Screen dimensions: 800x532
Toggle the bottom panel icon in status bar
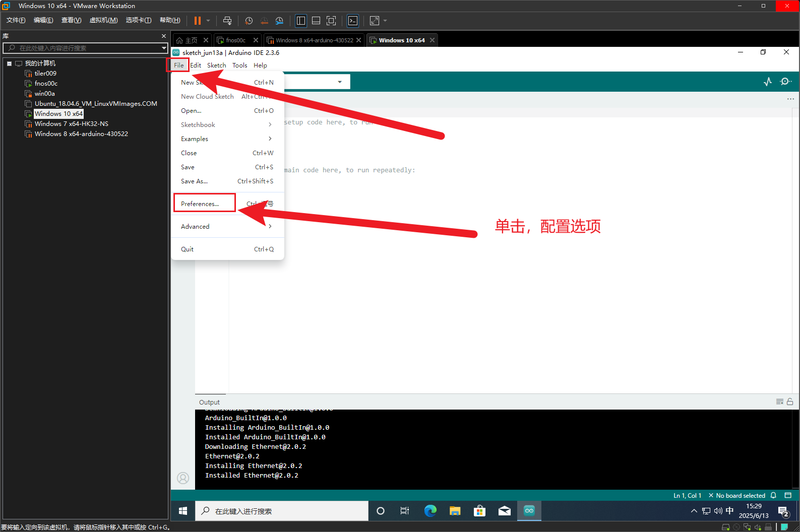click(x=788, y=496)
